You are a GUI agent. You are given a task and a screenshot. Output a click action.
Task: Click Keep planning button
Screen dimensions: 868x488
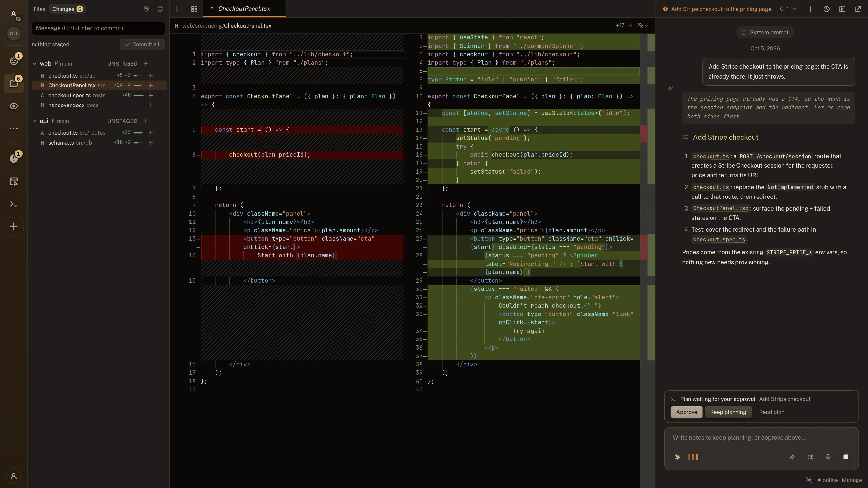click(x=728, y=412)
